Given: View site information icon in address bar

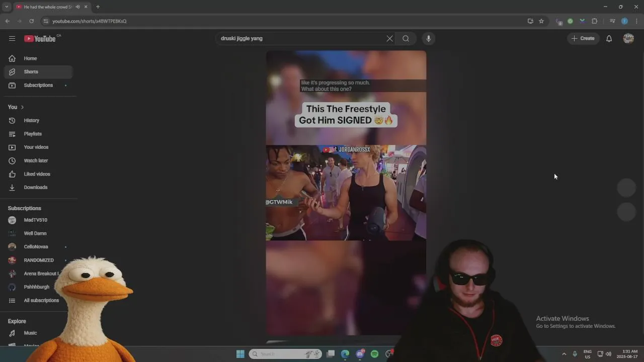Looking at the screenshot, I should click(x=46, y=21).
